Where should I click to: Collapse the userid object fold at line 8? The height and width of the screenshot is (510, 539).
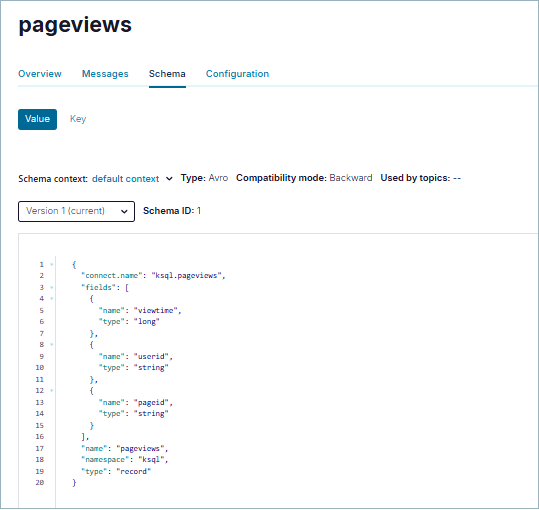[x=52, y=345]
